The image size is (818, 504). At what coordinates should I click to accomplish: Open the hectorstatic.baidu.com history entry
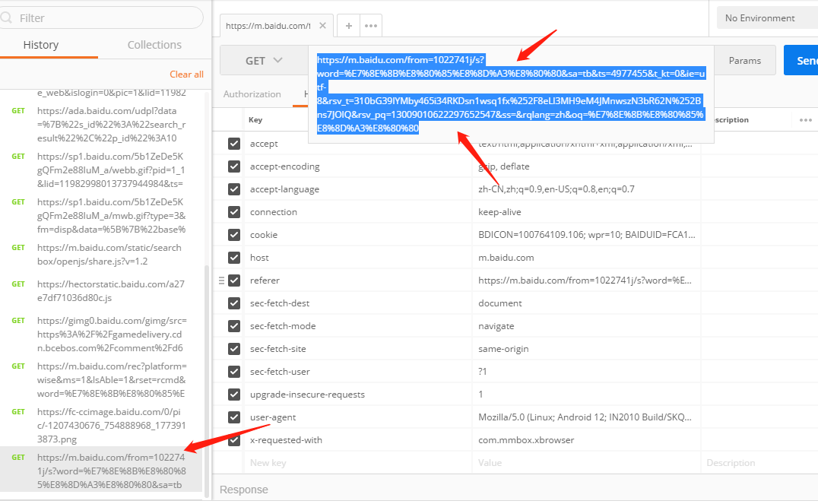pyautogui.click(x=102, y=291)
